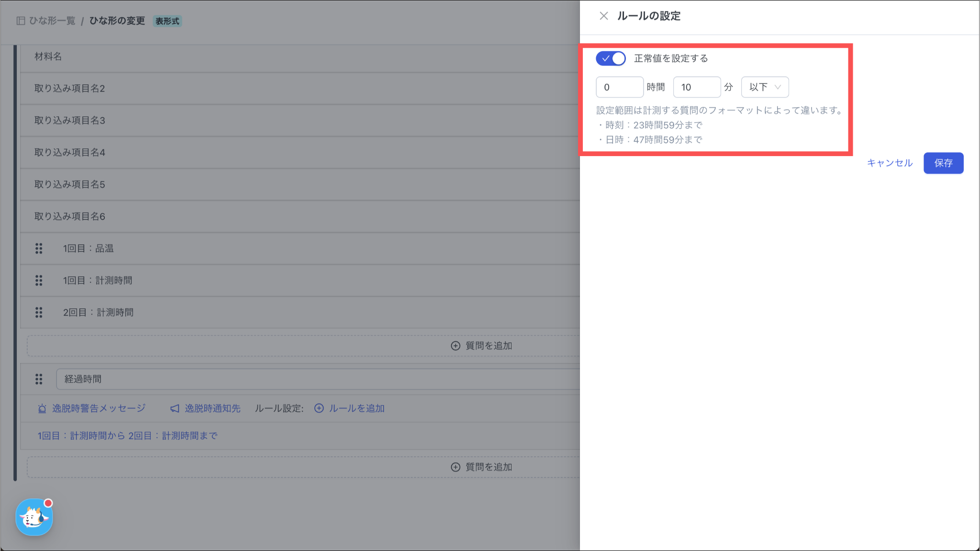Viewport: 980px width, 551px height.
Task: Open the ひな形一覧 breadcrumb link
Action: tap(52, 21)
